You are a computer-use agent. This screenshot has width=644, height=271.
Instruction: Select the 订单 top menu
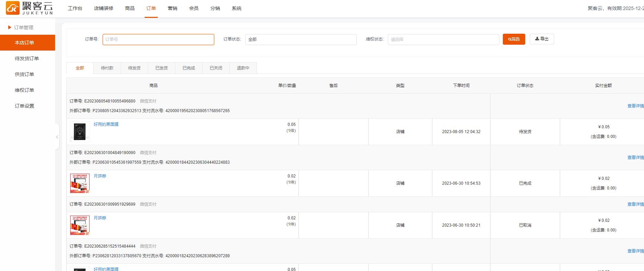click(x=151, y=8)
